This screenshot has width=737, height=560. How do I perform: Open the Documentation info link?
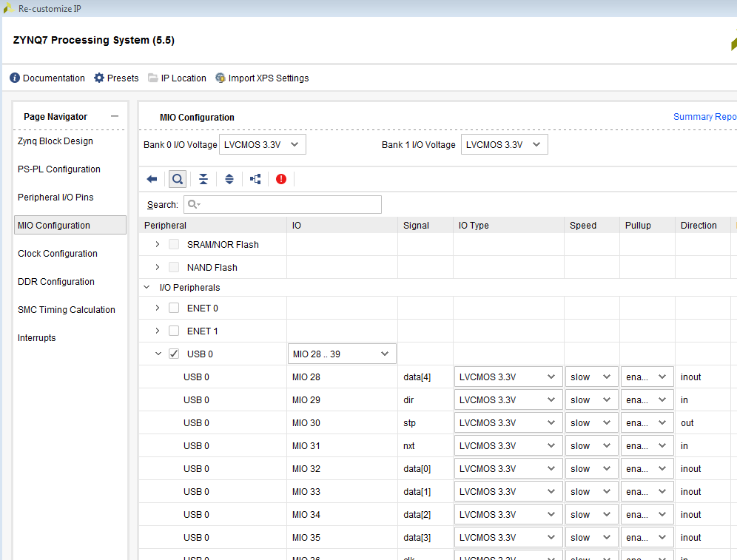47,78
